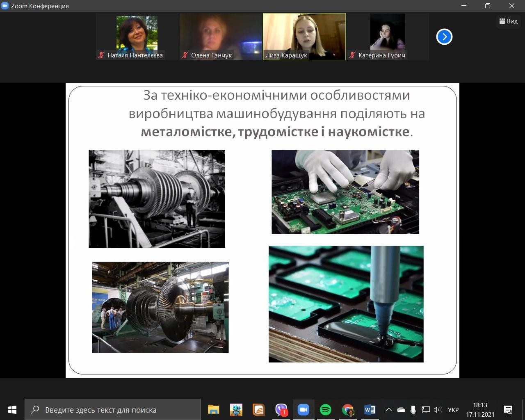Open Spotify from the taskbar
525x420 pixels.
pyautogui.click(x=326, y=410)
